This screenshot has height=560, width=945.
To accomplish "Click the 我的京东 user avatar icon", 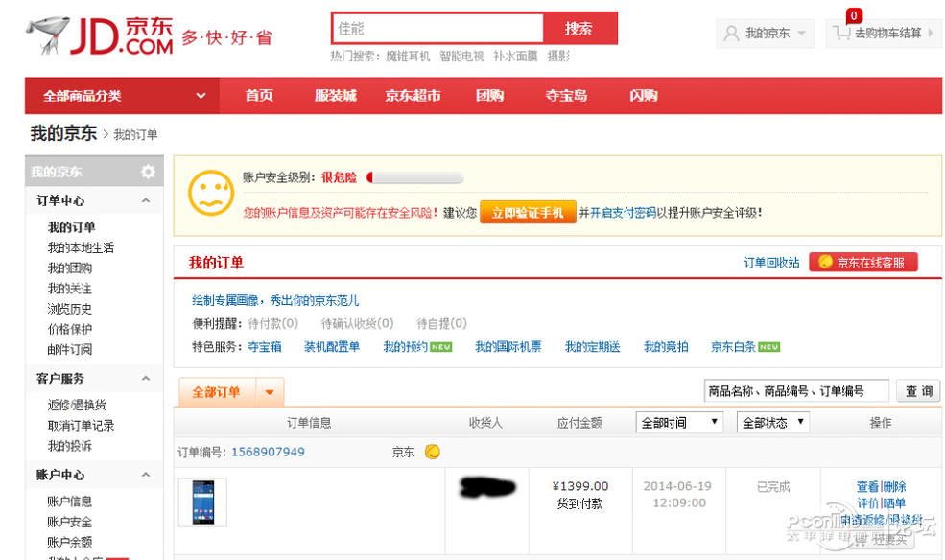I will click(x=731, y=34).
